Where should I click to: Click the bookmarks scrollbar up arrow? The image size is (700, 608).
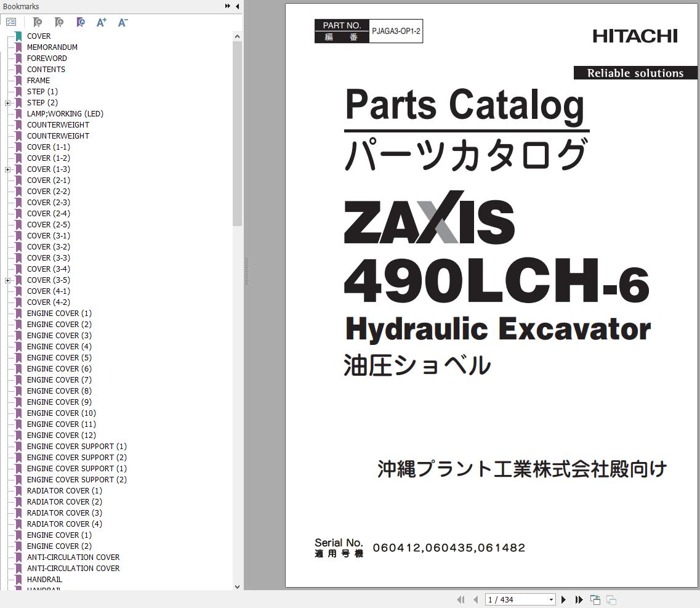237,36
